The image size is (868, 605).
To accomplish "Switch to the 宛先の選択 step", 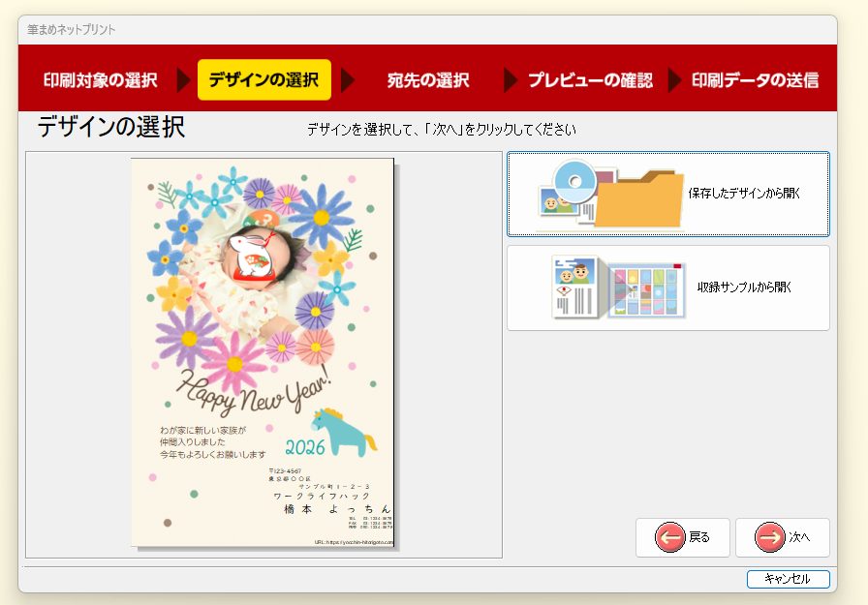I will [x=427, y=80].
